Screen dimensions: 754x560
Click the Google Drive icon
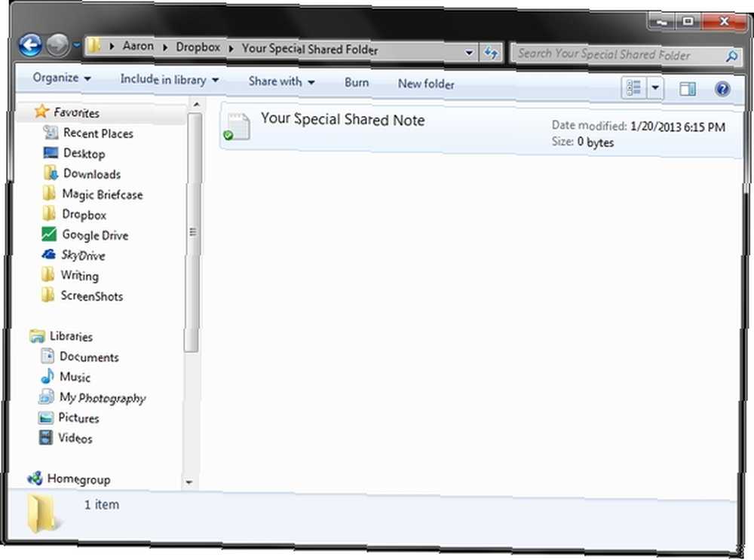tap(49, 234)
